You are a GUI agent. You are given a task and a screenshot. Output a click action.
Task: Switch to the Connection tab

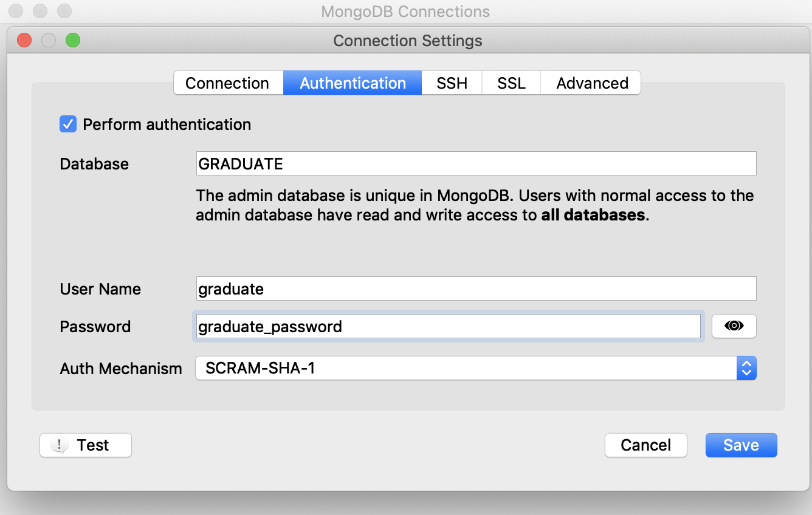pos(228,83)
